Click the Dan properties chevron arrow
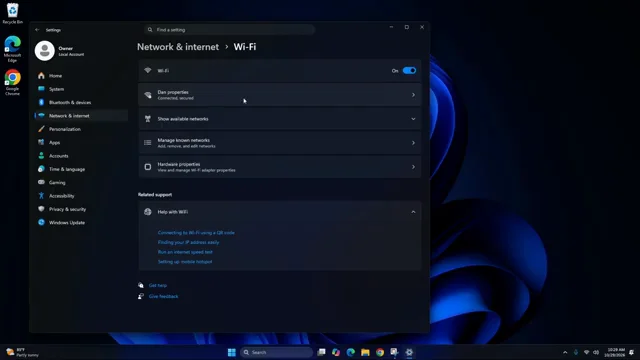 [x=413, y=95]
